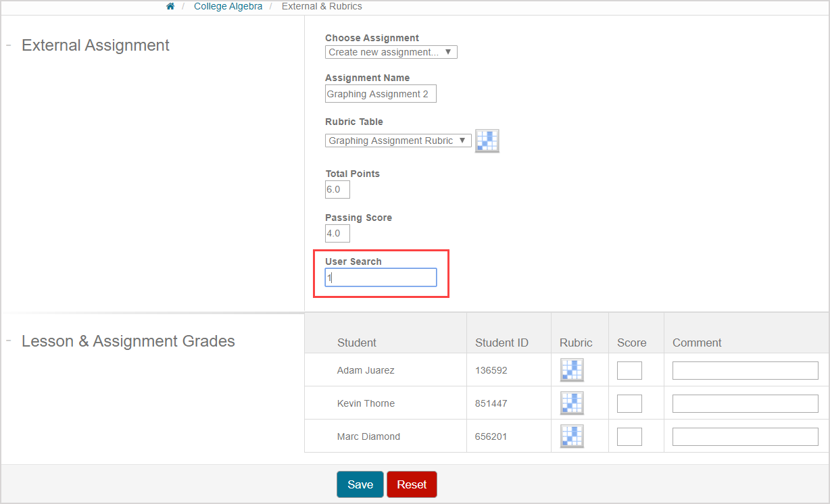This screenshot has width=830, height=504.
Task: Go to College Algebra breadcrumb link
Action: pyautogui.click(x=228, y=6)
